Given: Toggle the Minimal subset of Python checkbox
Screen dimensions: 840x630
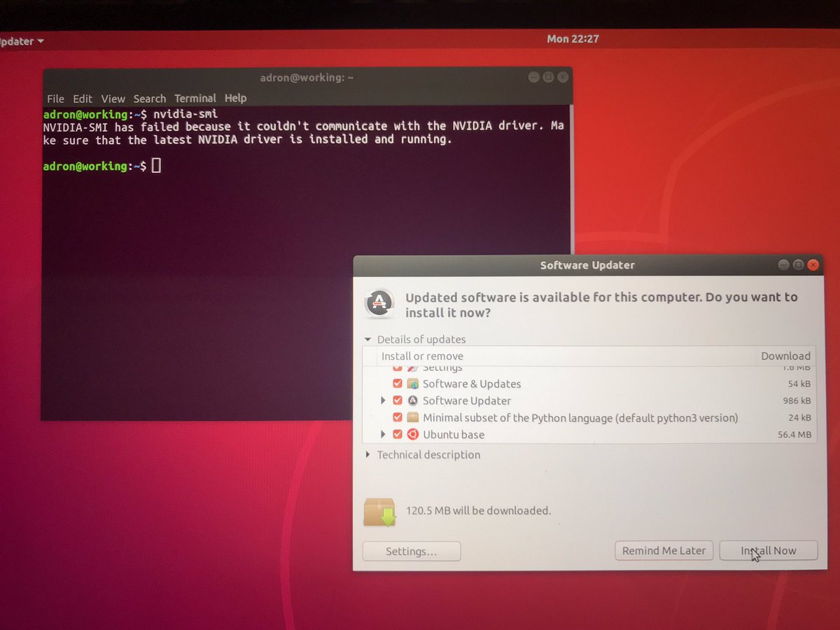Looking at the screenshot, I should pyautogui.click(x=398, y=417).
